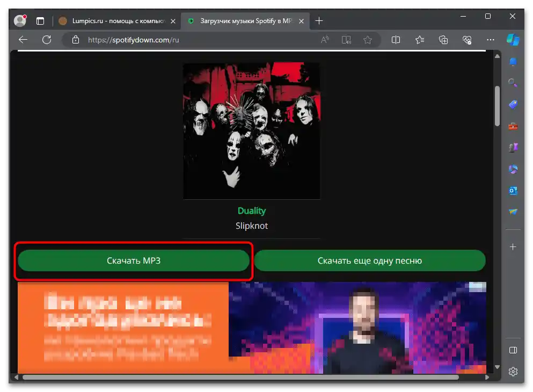Open the sidebar Outlook icon

click(x=513, y=191)
